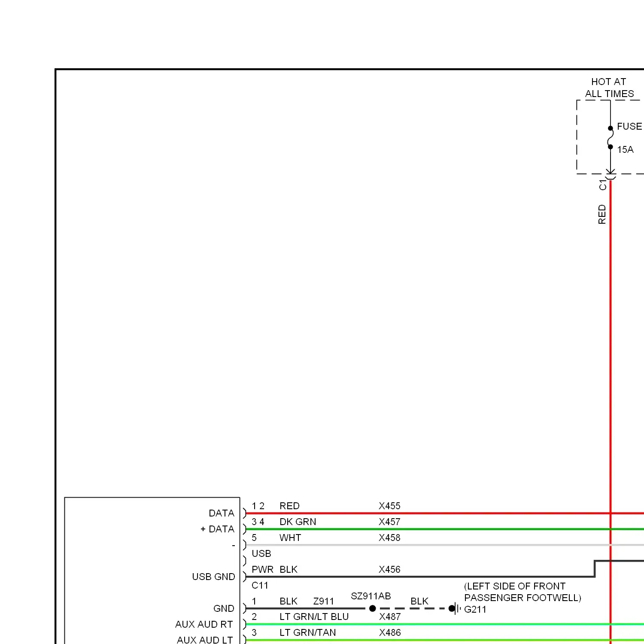This screenshot has width=644, height=644.
Task: Click the 15A fuse rating
Action: [x=625, y=149]
